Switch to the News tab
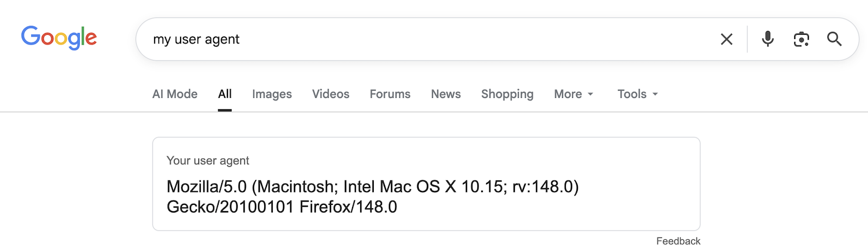868x250 pixels. (x=446, y=94)
